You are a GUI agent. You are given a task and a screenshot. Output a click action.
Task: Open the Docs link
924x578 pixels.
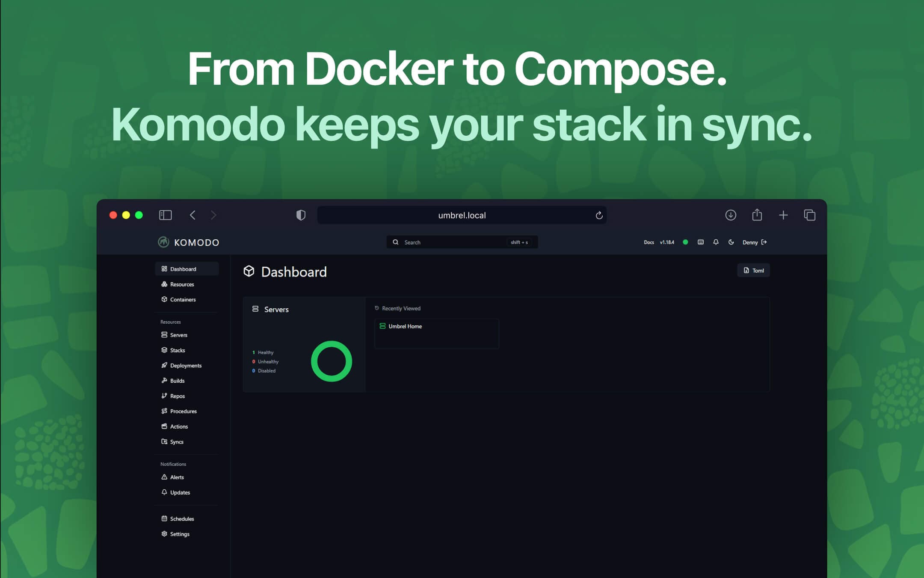pyautogui.click(x=649, y=242)
